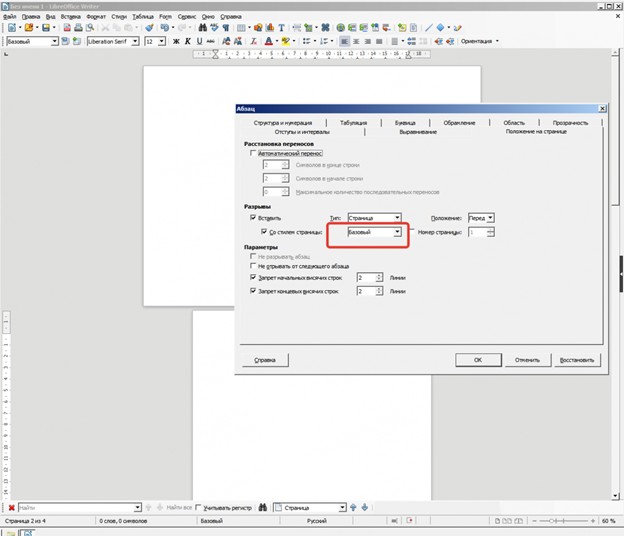This screenshot has width=624, height=536.
Task: Toggle Italic K formatting
Action: point(187,41)
